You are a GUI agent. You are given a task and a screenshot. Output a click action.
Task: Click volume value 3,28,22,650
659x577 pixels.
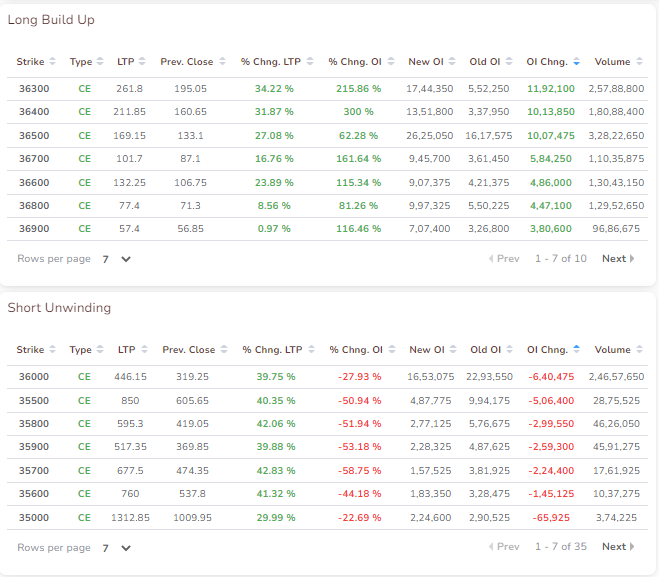[x=616, y=136]
